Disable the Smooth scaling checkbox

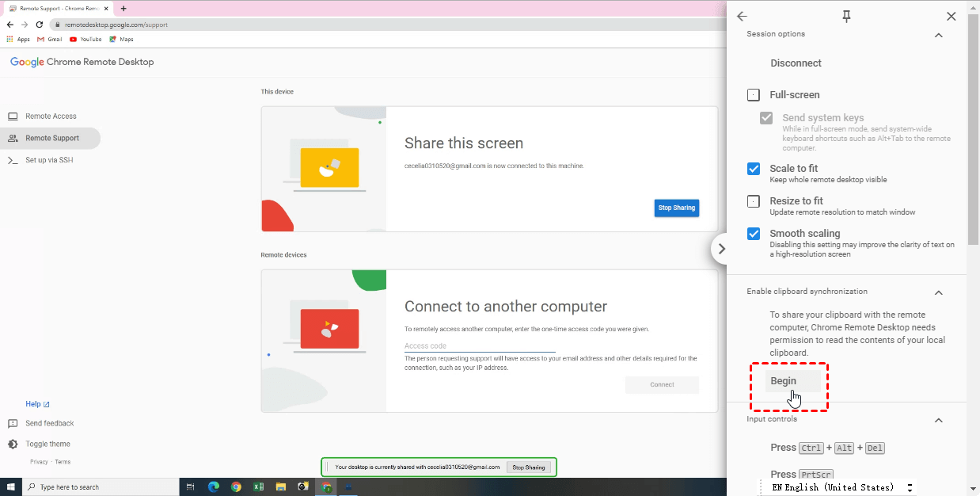(754, 234)
